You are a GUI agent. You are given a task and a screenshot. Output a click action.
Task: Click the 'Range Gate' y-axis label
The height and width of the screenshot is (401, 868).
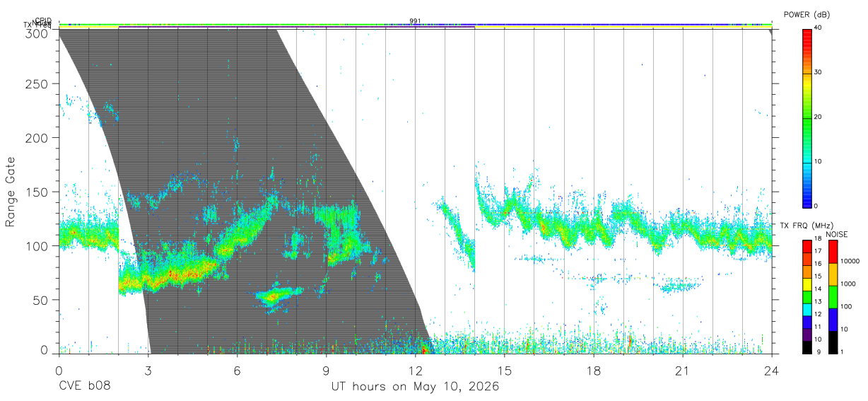pos(11,192)
